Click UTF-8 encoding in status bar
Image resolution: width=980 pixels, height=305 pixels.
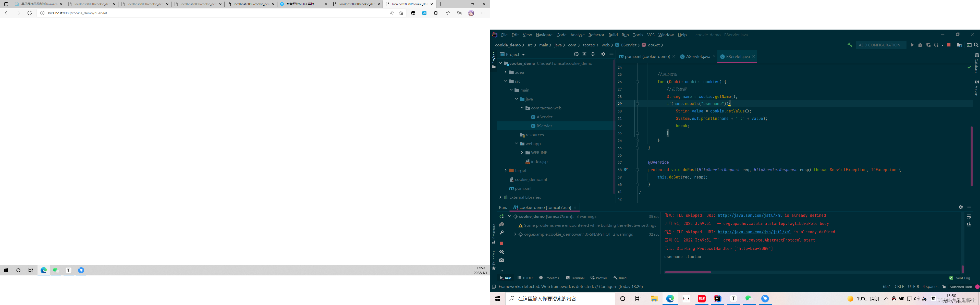(913, 287)
